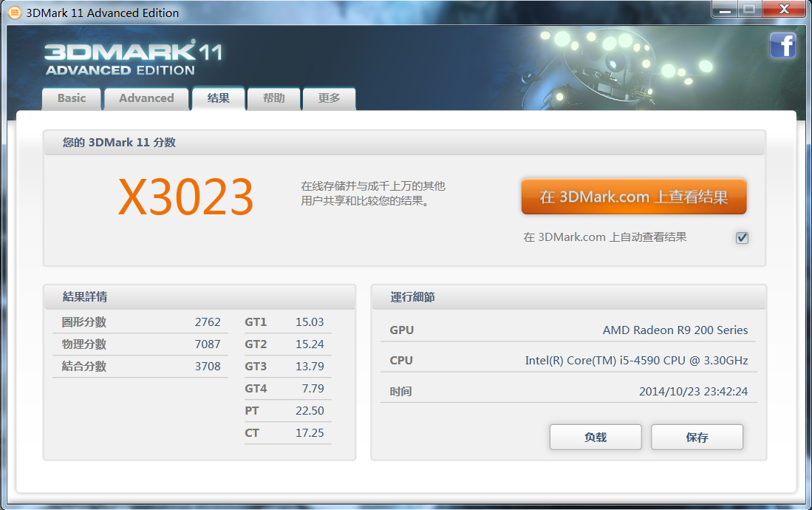Click the 3DMark 11 Advanced Edition logo
The image size is (812, 510).
(x=134, y=58)
